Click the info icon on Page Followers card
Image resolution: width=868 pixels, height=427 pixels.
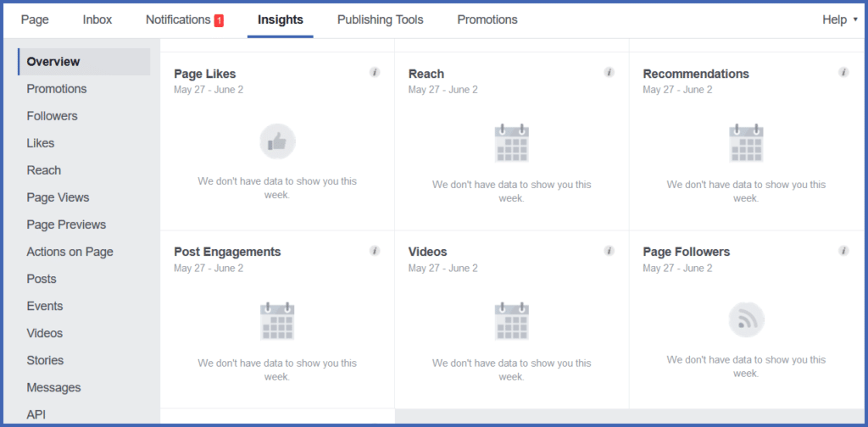click(843, 251)
